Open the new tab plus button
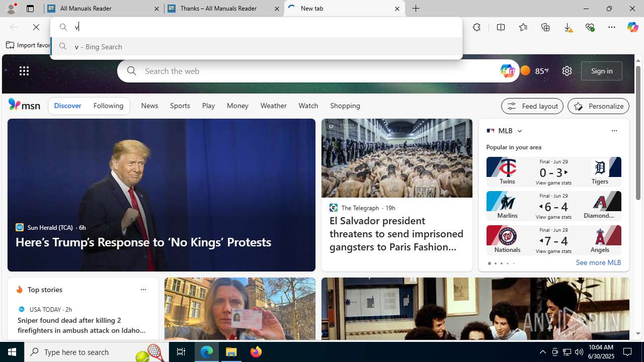The image size is (644, 362). point(416,9)
